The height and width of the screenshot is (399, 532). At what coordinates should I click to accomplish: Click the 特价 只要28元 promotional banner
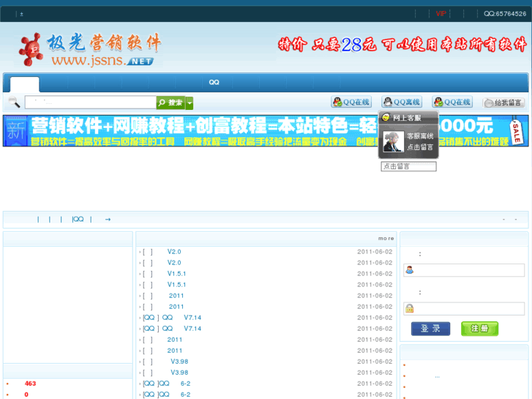(x=402, y=45)
